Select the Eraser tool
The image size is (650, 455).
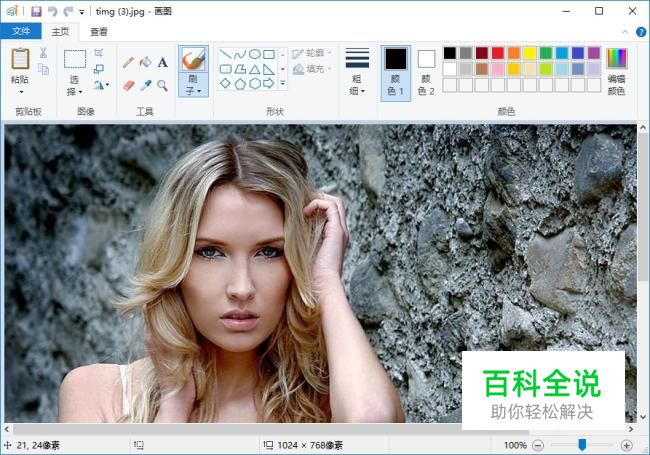[x=128, y=85]
